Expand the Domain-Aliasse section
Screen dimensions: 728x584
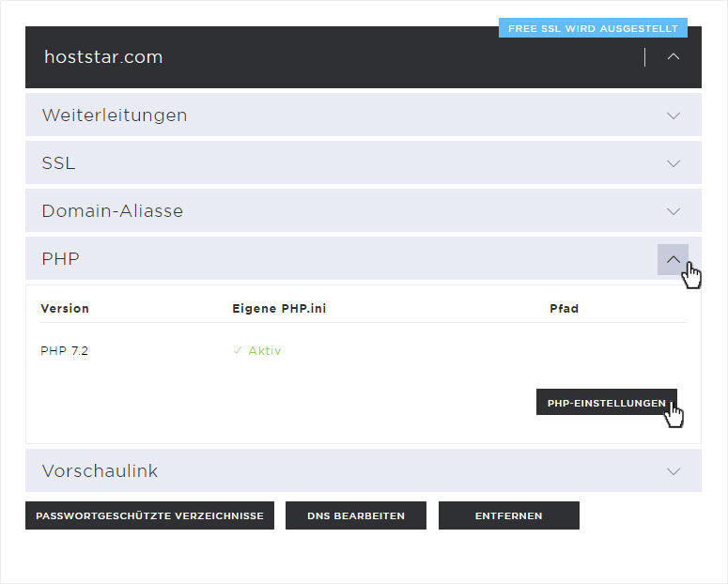674,211
